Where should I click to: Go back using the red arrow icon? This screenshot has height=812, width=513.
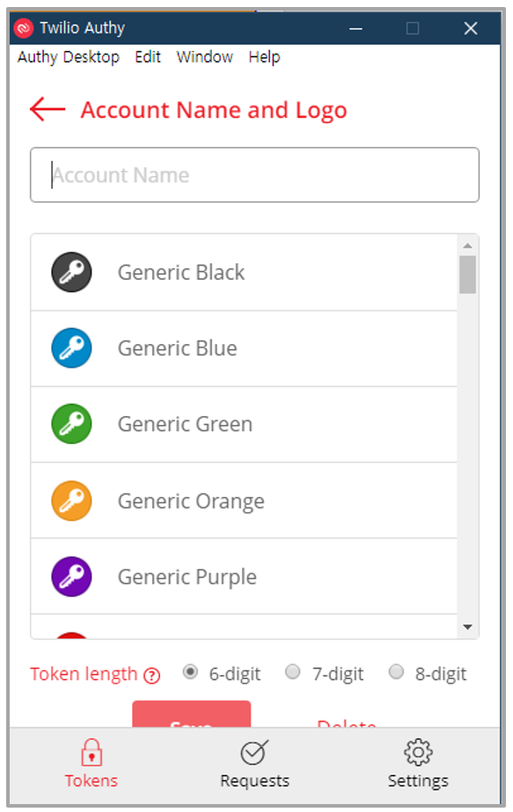point(48,109)
